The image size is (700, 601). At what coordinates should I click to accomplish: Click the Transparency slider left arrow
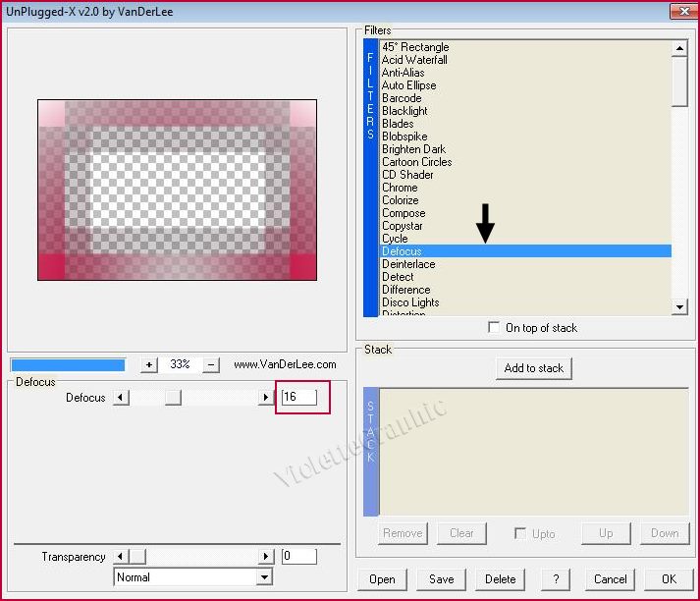point(121,557)
